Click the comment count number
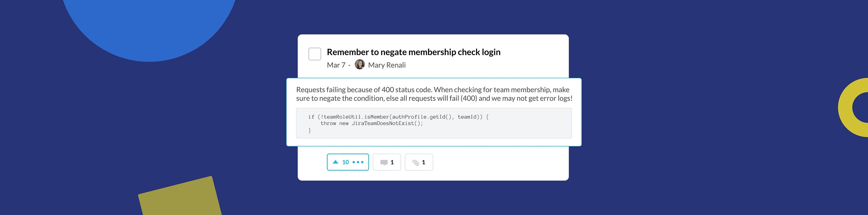 coord(392,163)
